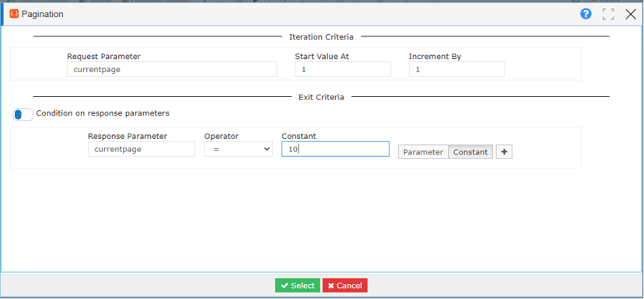The image size is (644, 299).
Task: Click the Pagination title text
Action: (43, 14)
